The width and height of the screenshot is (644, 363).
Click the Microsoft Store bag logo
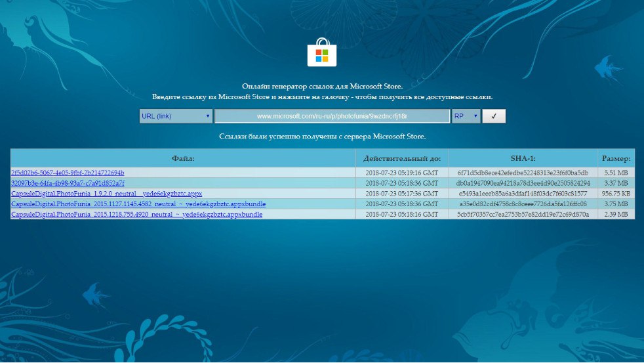click(322, 53)
